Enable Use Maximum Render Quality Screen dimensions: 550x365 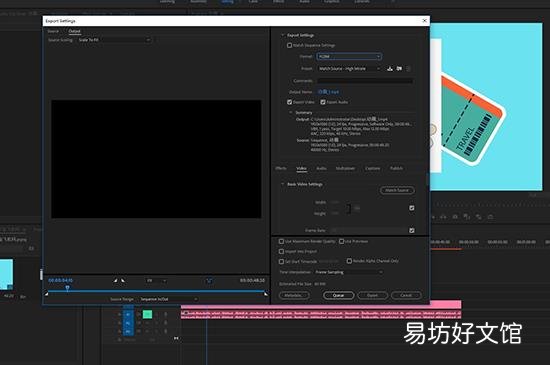[x=281, y=241]
